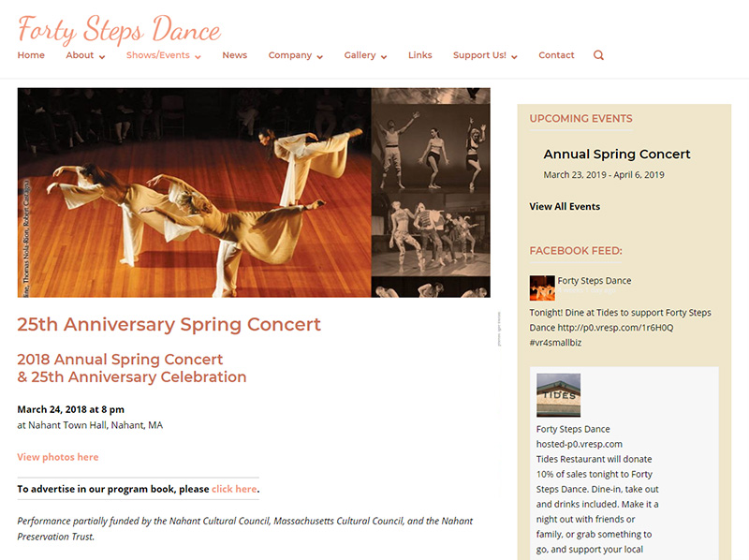Click the View All Events link
Screen dimensions: 749x560
[x=566, y=206]
